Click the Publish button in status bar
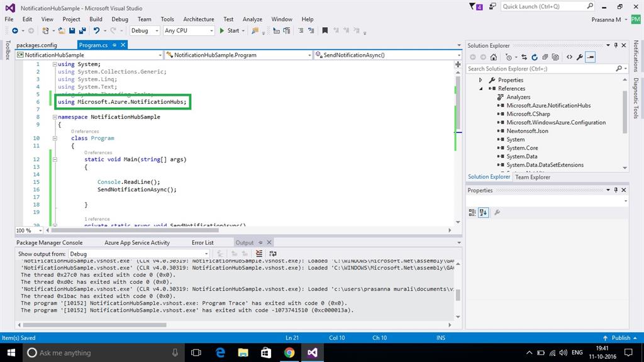Viewport: 644px width, 362px height. pos(621,338)
